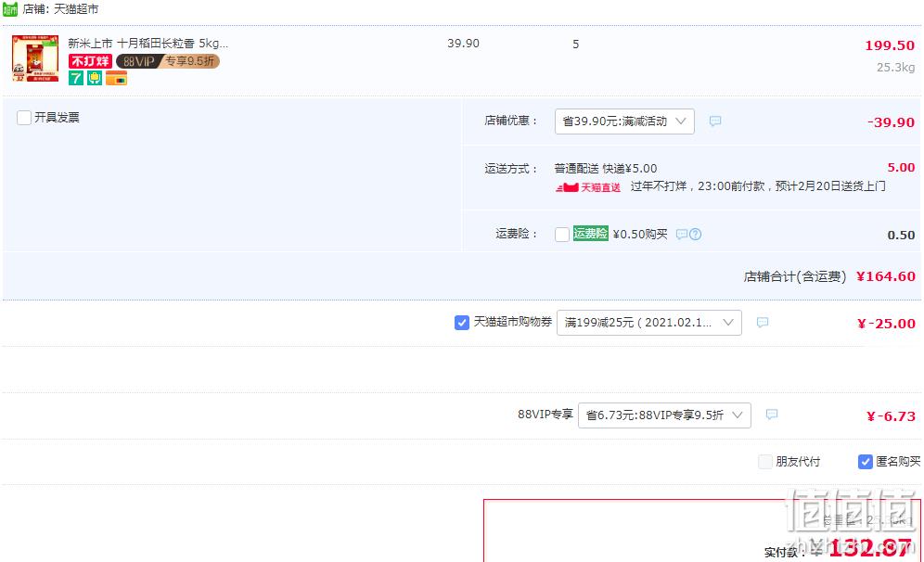The width and height of the screenshot is (924, 562).
Task: Open the rice product thumbnail image
Action: click(35, 58)
